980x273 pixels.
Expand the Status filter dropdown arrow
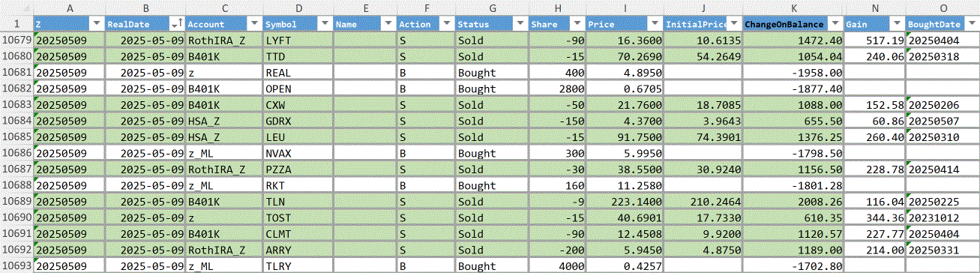pos(520,24)
